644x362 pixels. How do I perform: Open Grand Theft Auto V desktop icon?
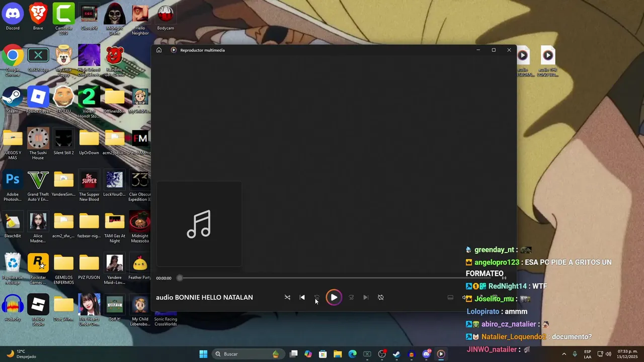click(38, 186)
